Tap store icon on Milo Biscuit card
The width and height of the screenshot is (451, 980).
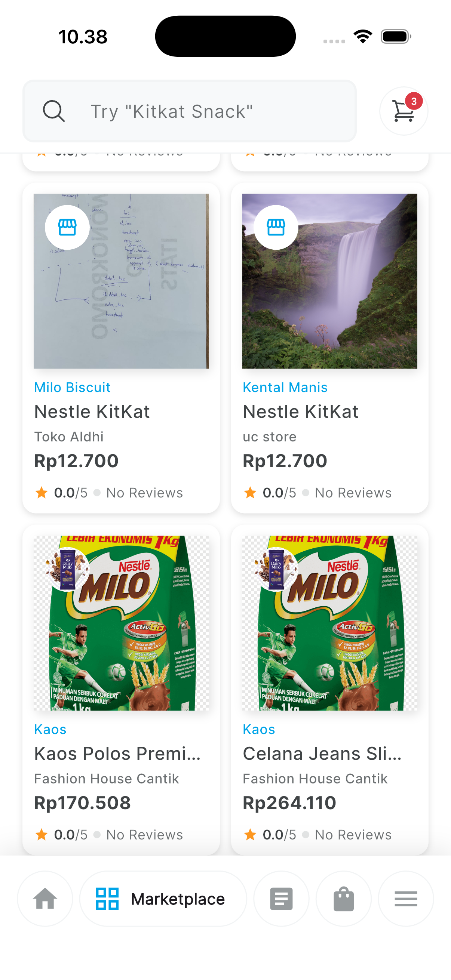[67, 228]
